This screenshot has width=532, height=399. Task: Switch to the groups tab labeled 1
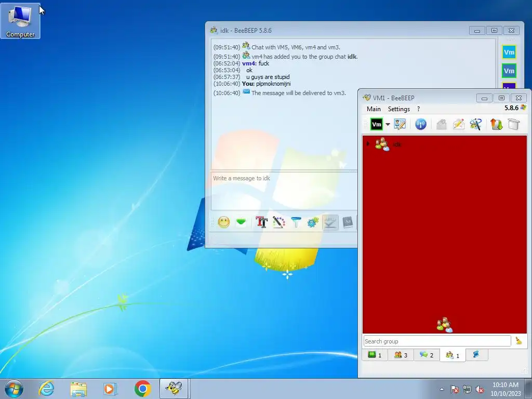[453, 355]
